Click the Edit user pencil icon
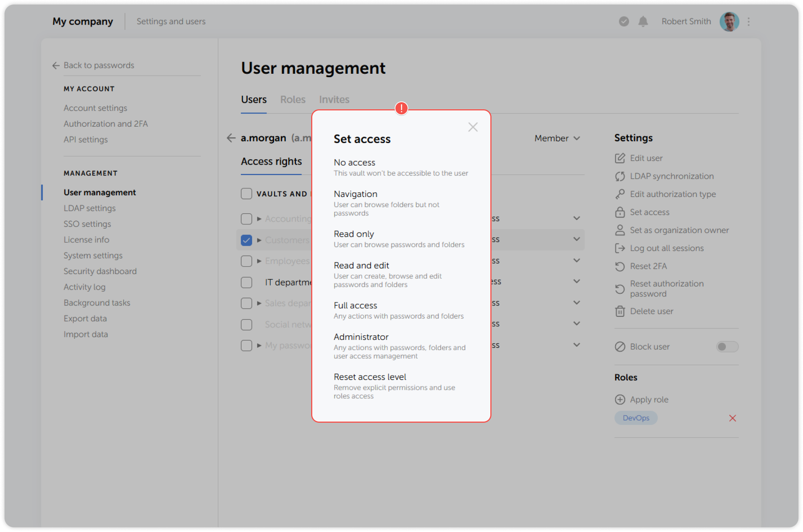Screen dimensions: 803x532 pos(620,158)
